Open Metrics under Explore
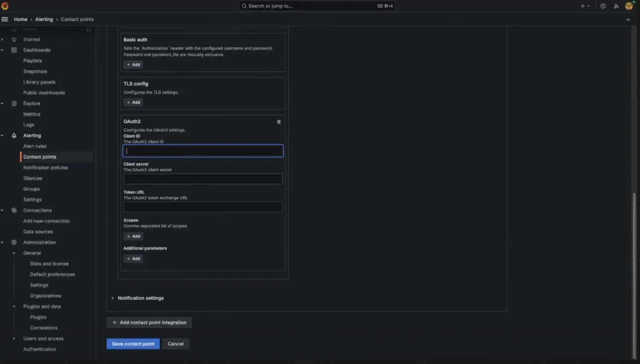Viewport: 640px width, 364px height. [32, 114]
